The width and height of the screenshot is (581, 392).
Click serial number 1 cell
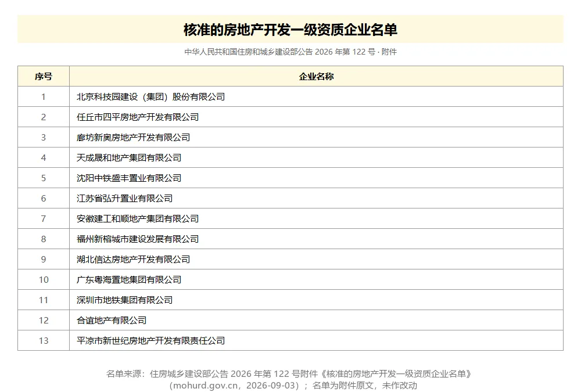44,97
